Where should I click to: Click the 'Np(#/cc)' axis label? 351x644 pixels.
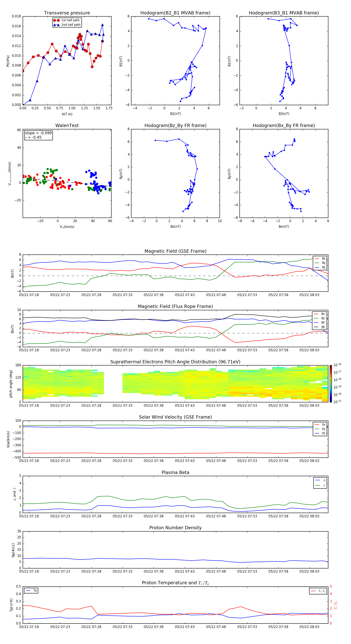click(13, 550)
